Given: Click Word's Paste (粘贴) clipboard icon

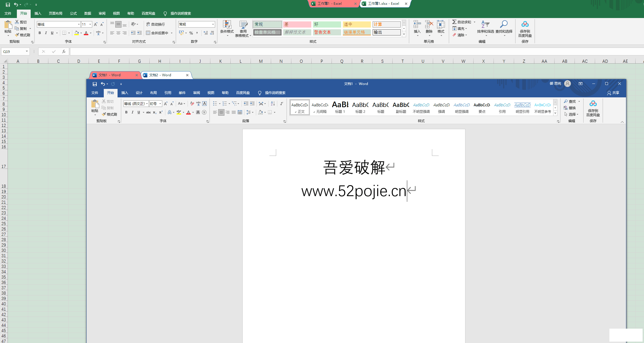Looking at the screenshot, I should [x=95, y=104].
